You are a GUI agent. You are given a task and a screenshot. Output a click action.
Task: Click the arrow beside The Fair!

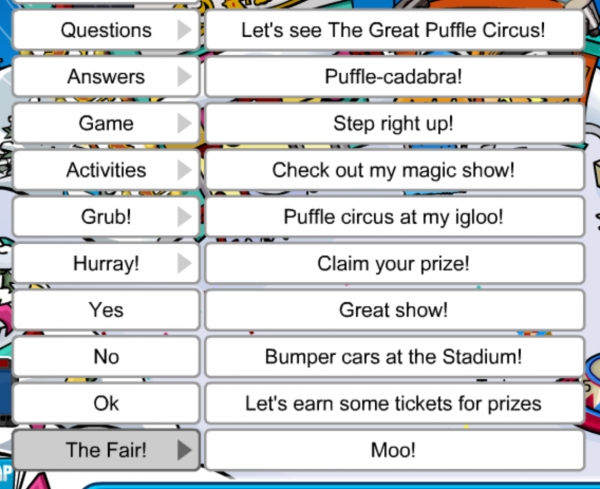click(184, 450)
